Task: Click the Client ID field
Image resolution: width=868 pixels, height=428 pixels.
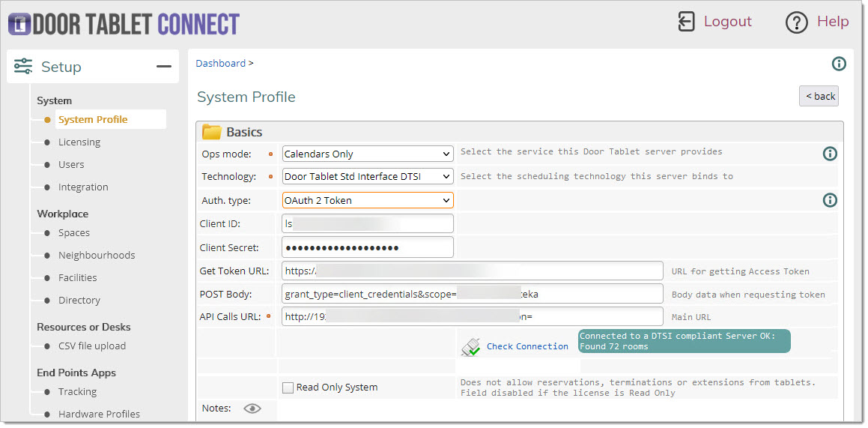Action: point(368,223)
